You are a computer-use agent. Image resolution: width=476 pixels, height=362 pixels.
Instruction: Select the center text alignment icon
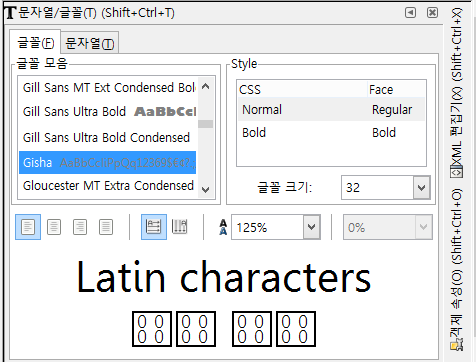tap(54, 227)
